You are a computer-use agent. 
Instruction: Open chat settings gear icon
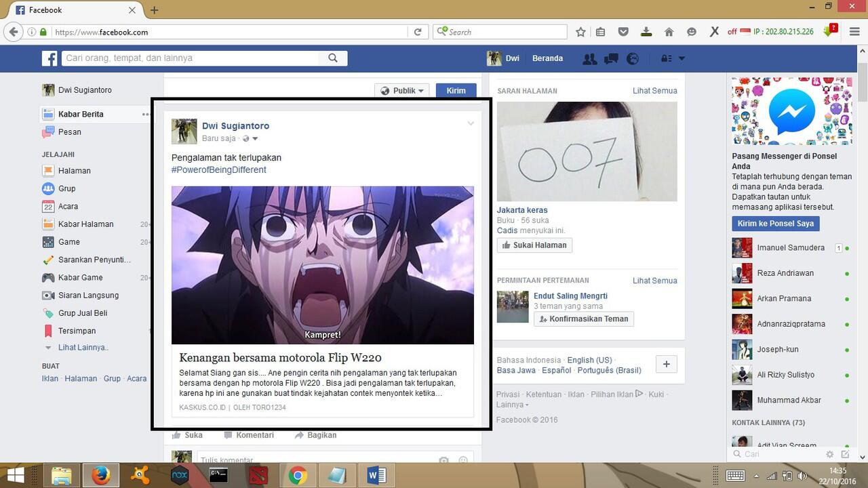(x=829, y=454)
